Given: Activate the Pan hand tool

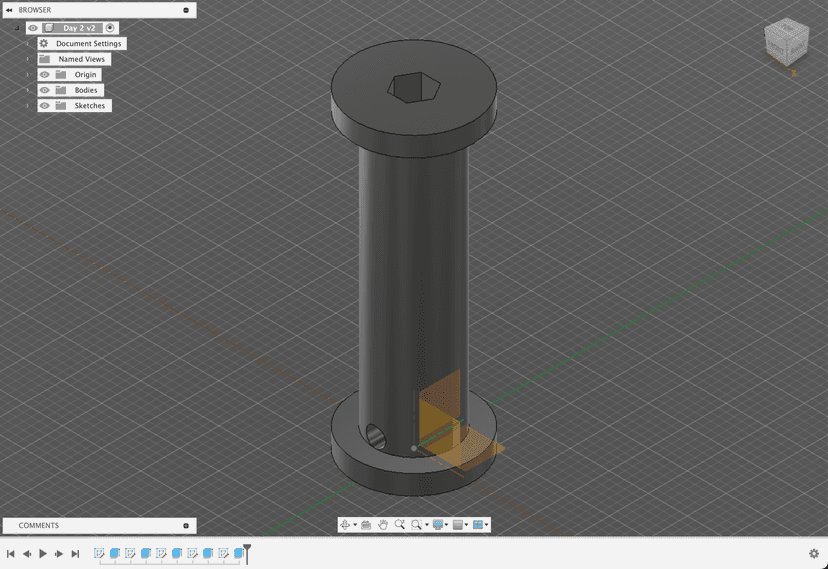Looking at the screenshot, I should pos(382,525).
